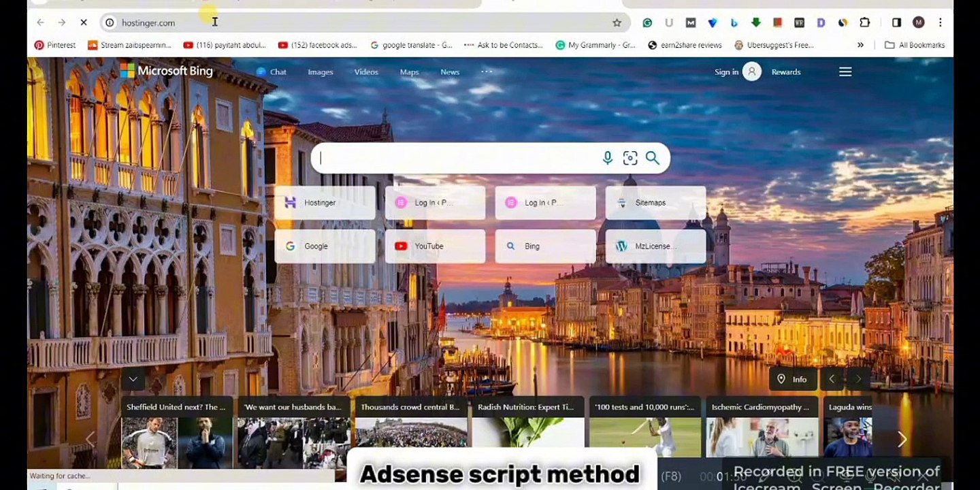Switch to Bing Images

pyautogui.click(x=321, y=71)
